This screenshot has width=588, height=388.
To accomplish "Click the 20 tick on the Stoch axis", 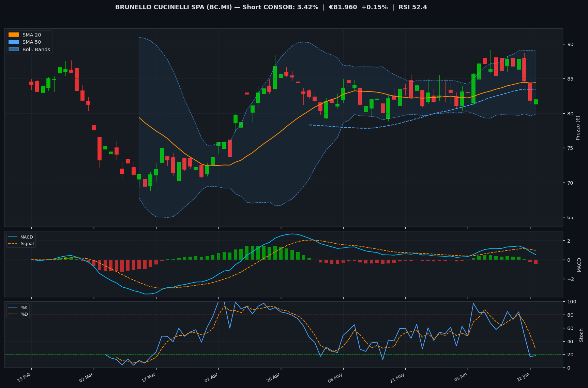I will tap(570, 355).
